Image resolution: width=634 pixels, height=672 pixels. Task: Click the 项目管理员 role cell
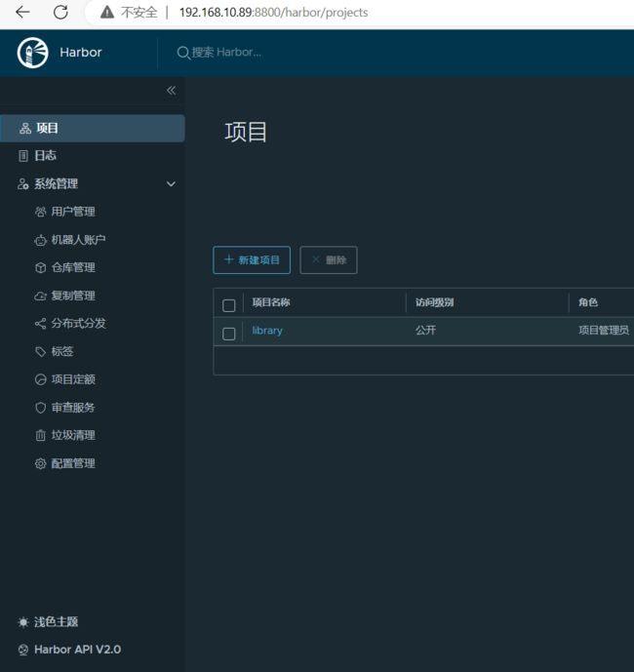pos(604,331)
